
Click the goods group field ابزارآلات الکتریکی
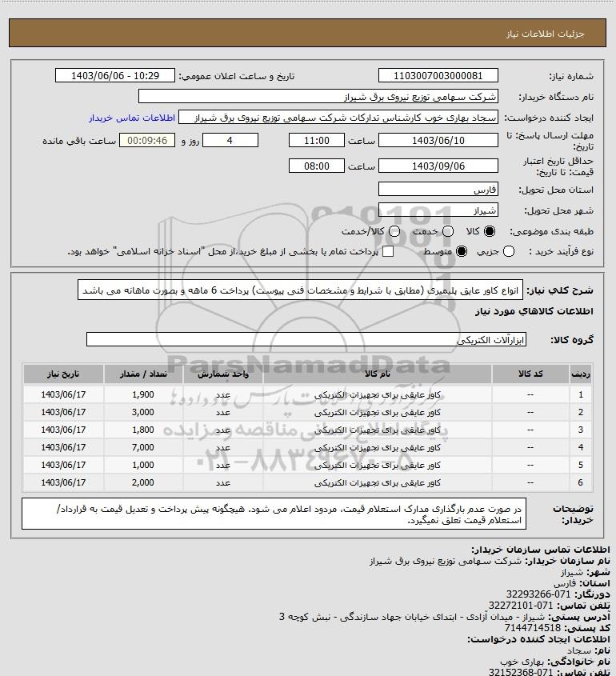(x=306, y=339)
